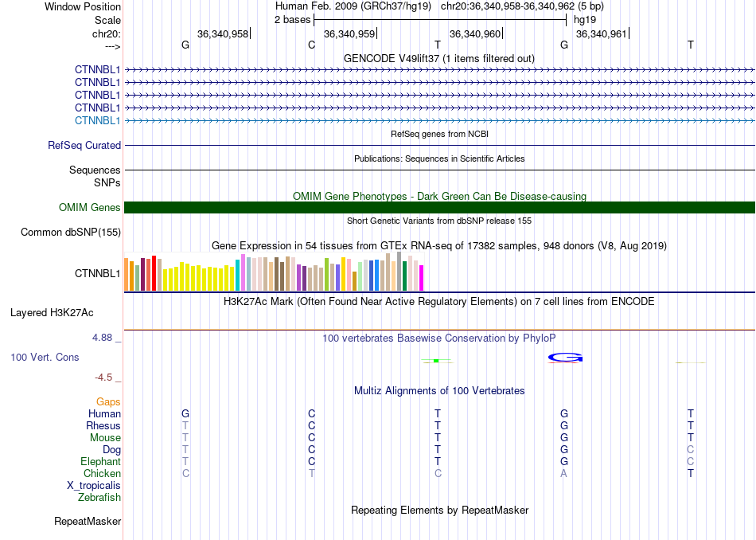This screenshot has width=756, height=540.
Task: Open the 100 Vert. Cons track label
Action: (x=45, y=357)
